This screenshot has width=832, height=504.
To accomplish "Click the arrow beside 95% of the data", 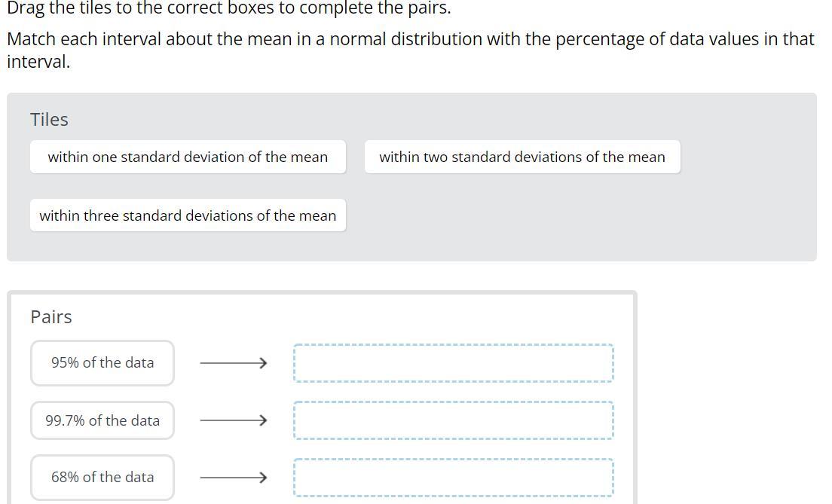I will (234, 363).
